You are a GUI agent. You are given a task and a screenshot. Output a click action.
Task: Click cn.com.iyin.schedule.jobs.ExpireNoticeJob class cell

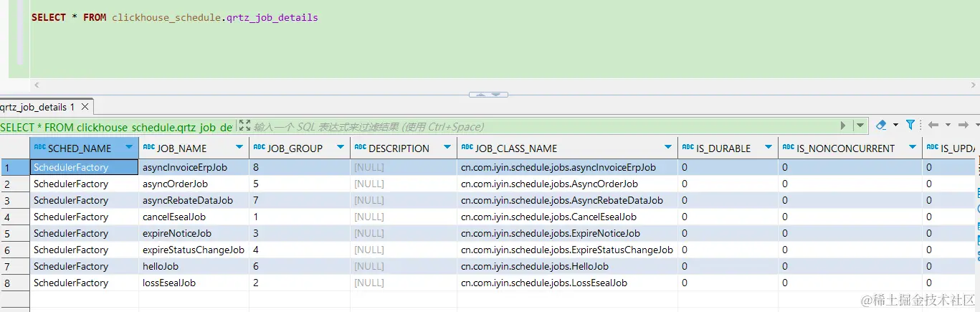(567, 233)
